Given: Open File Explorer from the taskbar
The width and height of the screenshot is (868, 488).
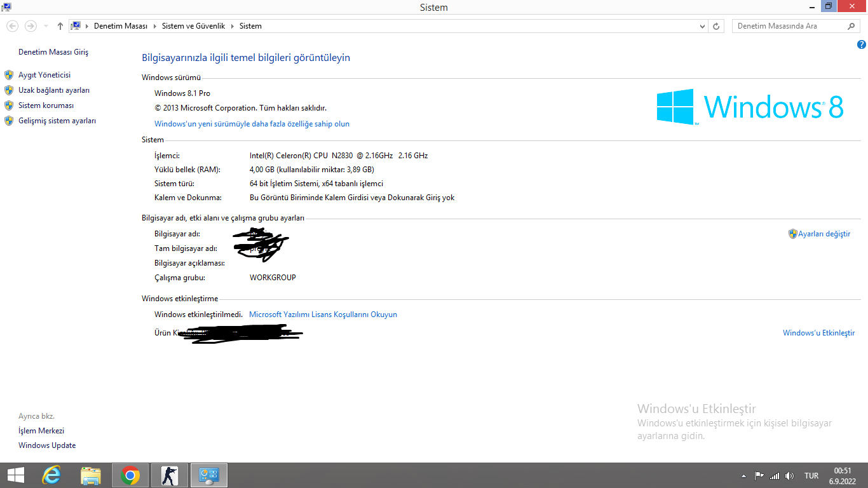Looking at the screenshot, I should 91,475.
